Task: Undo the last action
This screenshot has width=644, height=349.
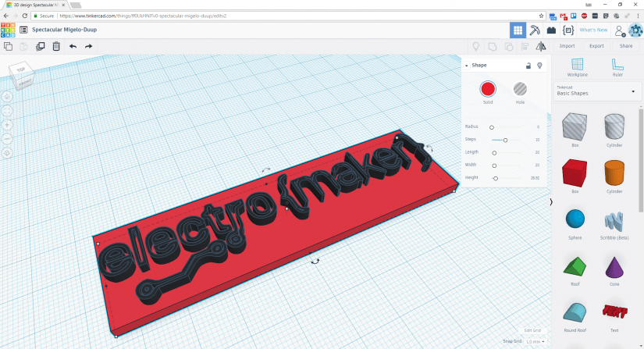Action: 73,47
